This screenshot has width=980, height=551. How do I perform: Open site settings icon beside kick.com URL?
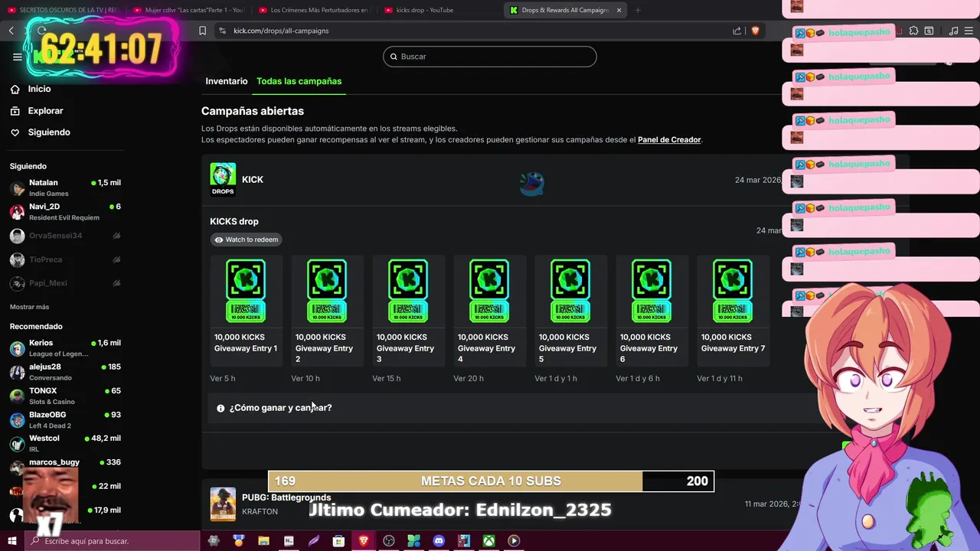tap(222, 31)
